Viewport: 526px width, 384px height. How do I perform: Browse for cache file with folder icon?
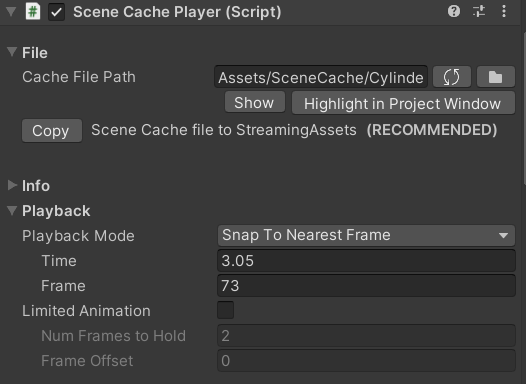coord(495,77)
